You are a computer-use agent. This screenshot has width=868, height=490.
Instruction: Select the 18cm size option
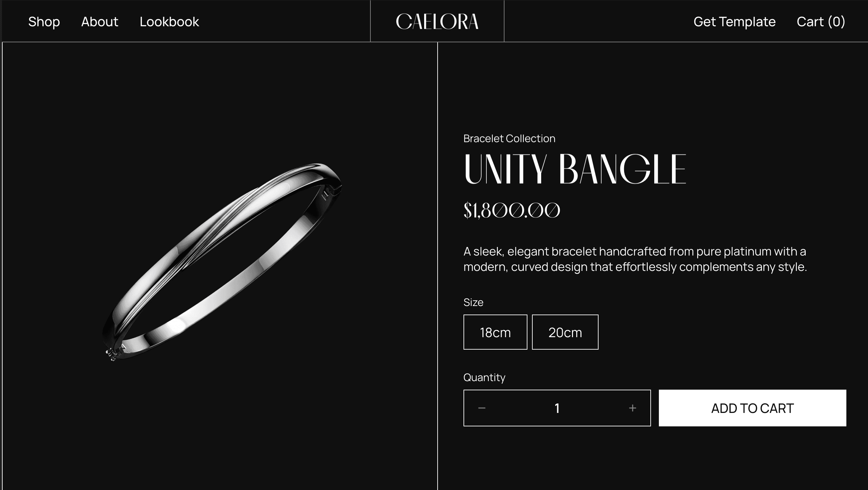495,332
